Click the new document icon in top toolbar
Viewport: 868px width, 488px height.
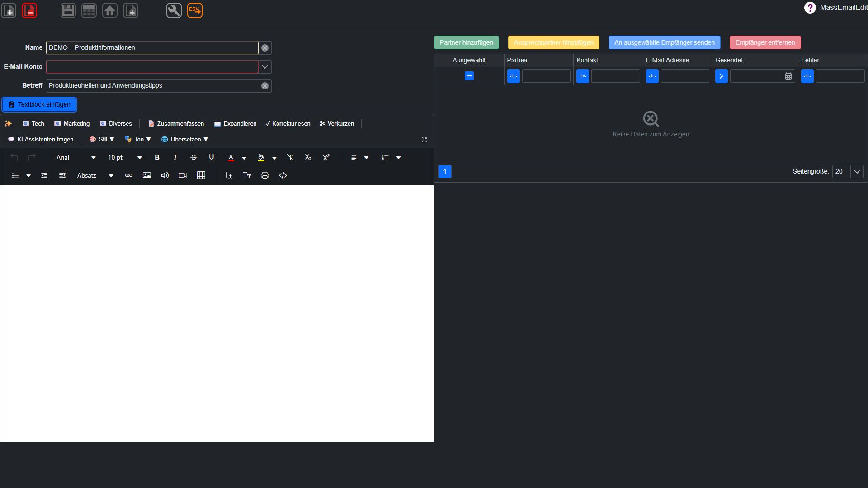(9, 10)
